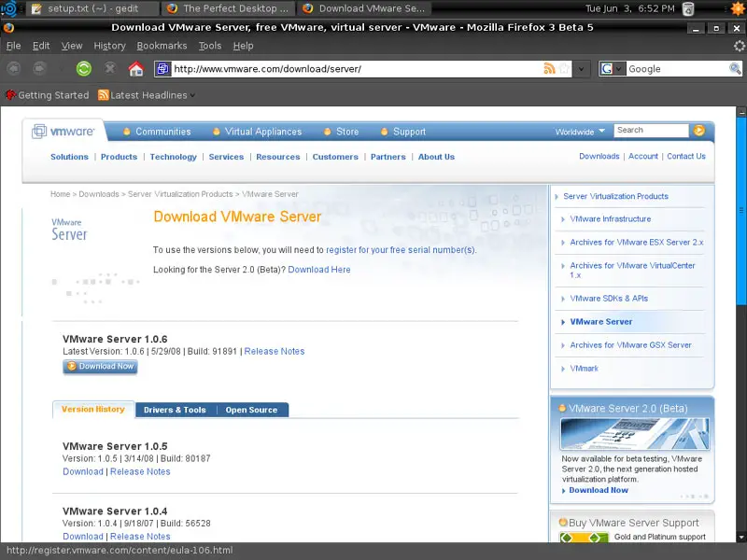Click the VMmark sidebar link

(x=585, y=369)
